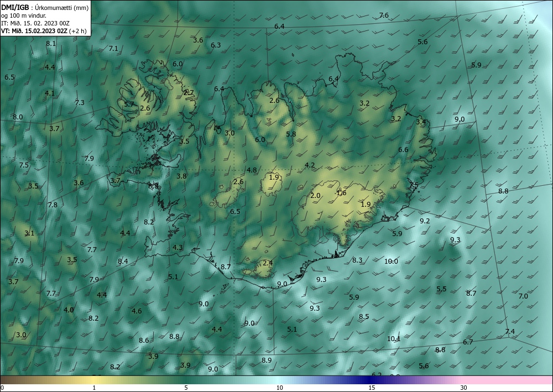This screenshot has width=553, height=392.
Task: Click the map value 3.8
Action: (181, 176)
